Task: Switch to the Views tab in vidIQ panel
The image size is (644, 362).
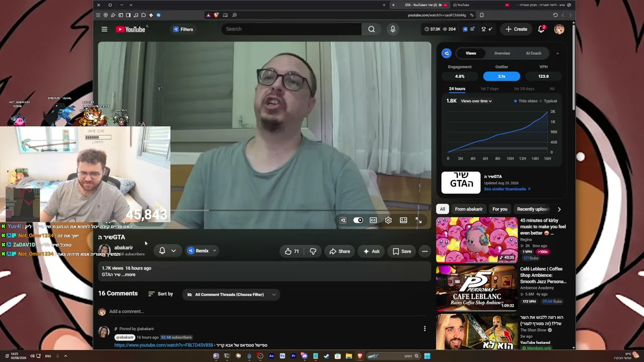Action: tap(471, 53)
